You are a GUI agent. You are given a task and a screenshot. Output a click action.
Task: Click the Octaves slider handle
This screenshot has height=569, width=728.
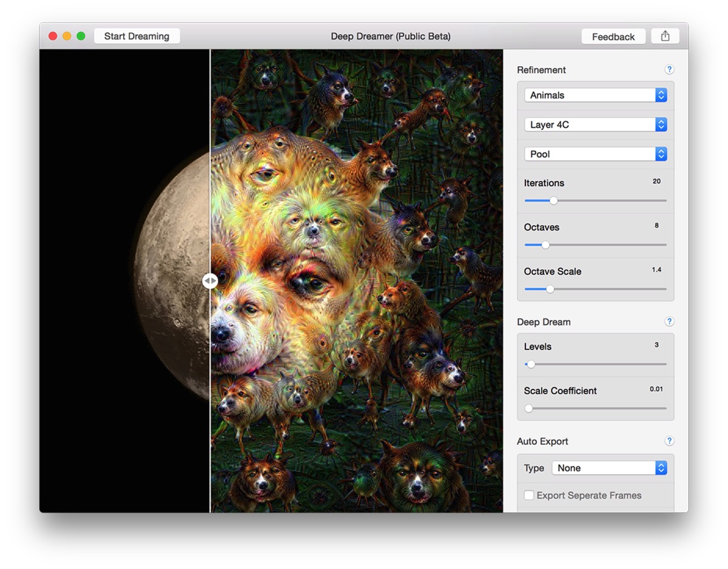[545, 245]
